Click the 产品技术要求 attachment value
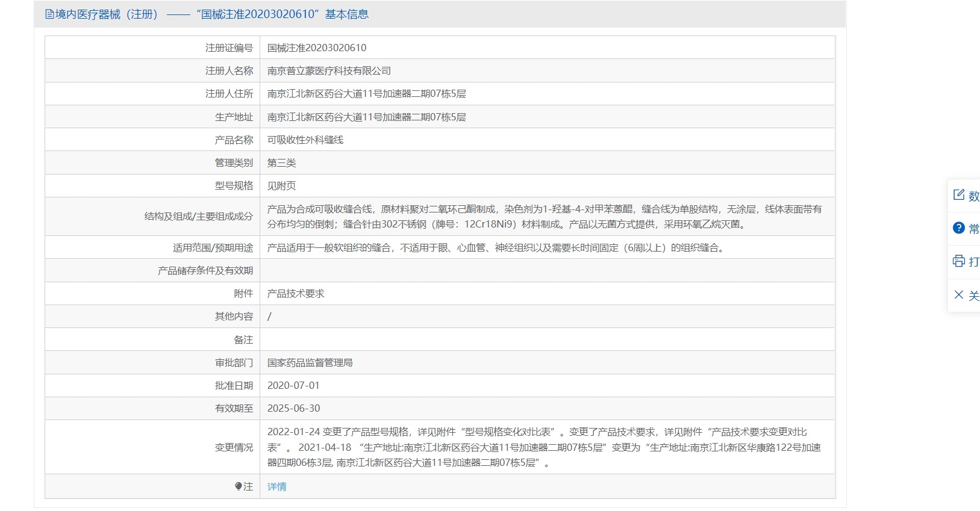This screenshot has height=511, width=980. [296, 293]
